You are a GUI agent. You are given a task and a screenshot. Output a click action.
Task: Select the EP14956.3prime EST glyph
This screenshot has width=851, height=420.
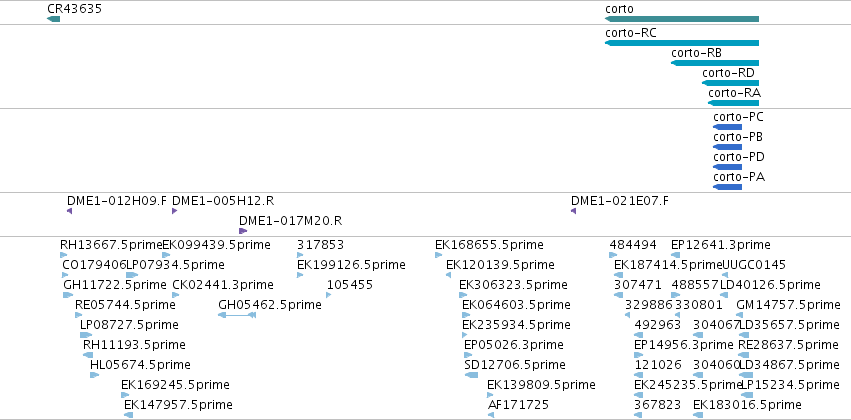[639, 355]
